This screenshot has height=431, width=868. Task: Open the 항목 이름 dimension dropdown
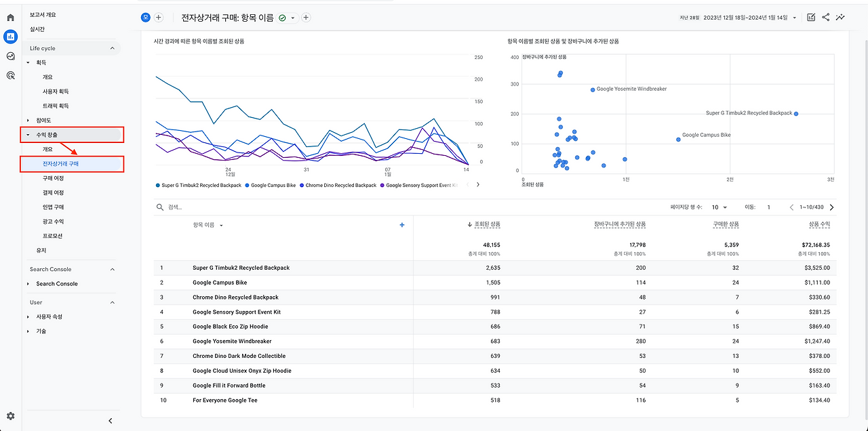point(208,225)
